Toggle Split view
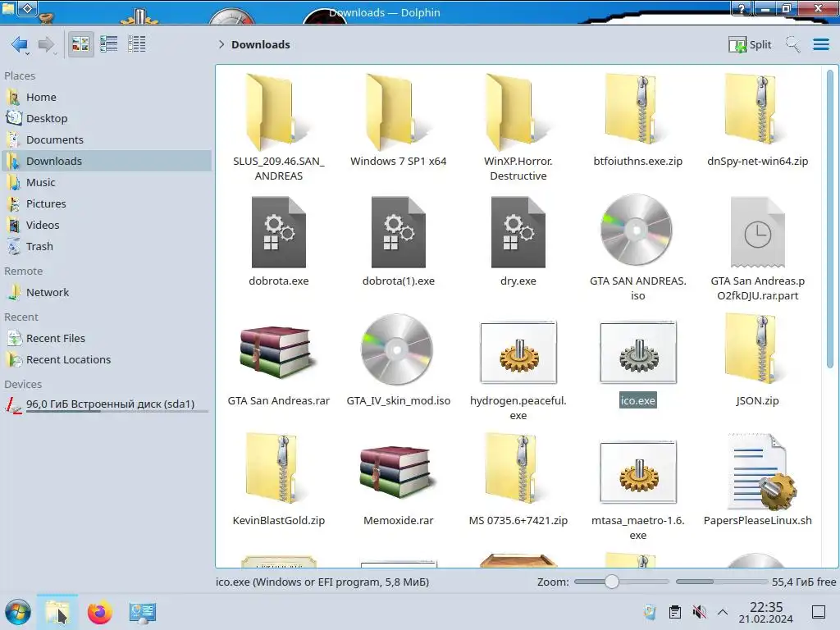This screenshot has width=840, height=630. [x=750, y=44]
